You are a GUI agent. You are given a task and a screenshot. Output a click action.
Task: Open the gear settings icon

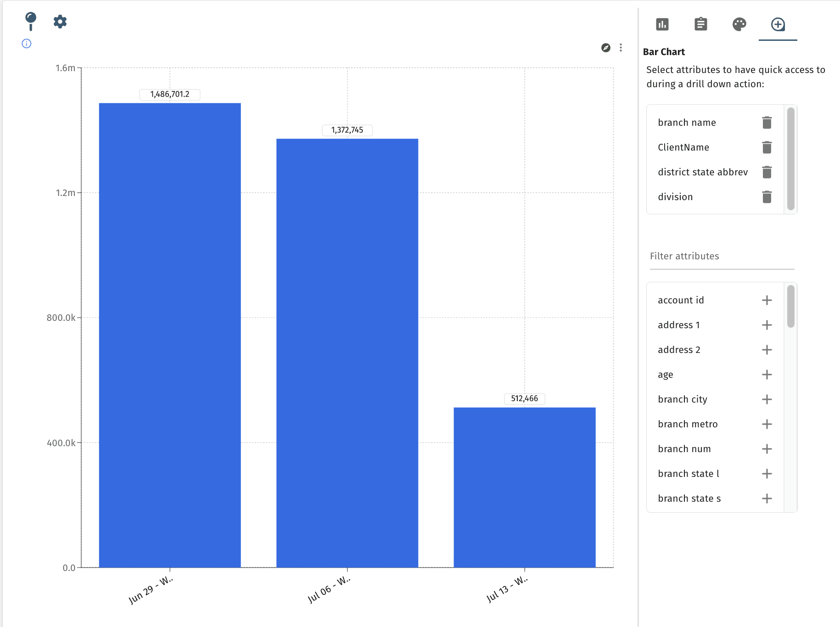coord(59,22)
